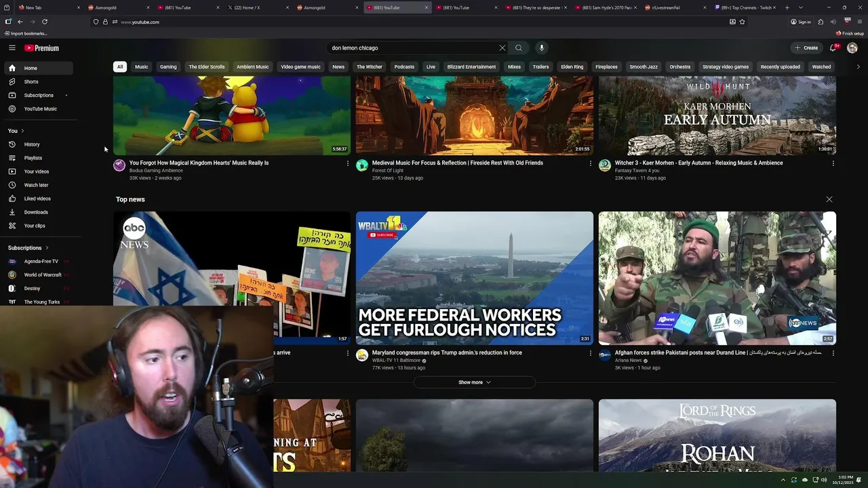This screenshot has width=868, height=488.
Task: Expand Top news with Show more
Action: pyautogui.click(x=475, y=382)
